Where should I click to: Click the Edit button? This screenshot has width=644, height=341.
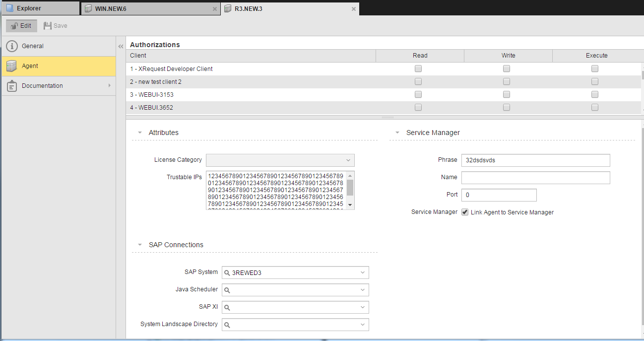coord(21,26)
